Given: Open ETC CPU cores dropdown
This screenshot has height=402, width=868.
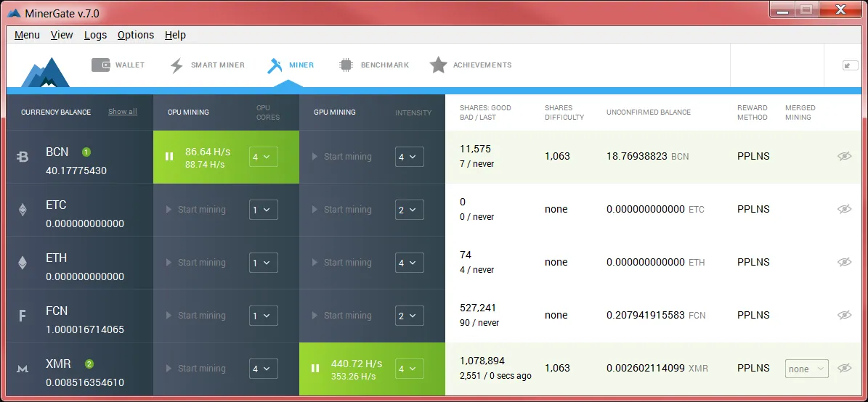Looking at the screenshot, I should 264,210.
